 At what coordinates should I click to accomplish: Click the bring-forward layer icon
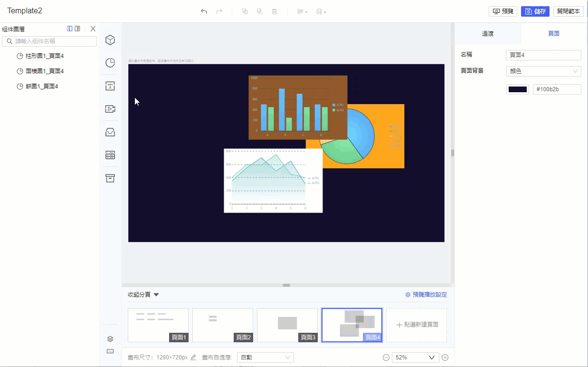coord(245,11)
